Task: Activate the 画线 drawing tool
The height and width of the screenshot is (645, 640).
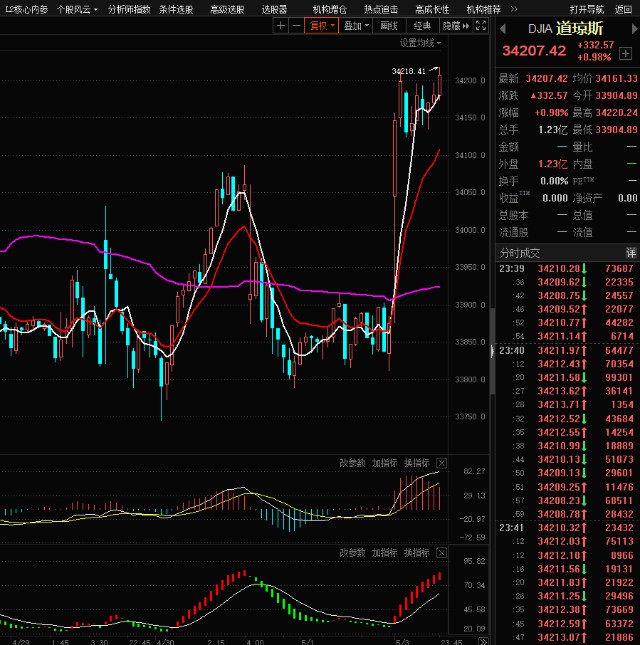Action: (x=389, y=26)
